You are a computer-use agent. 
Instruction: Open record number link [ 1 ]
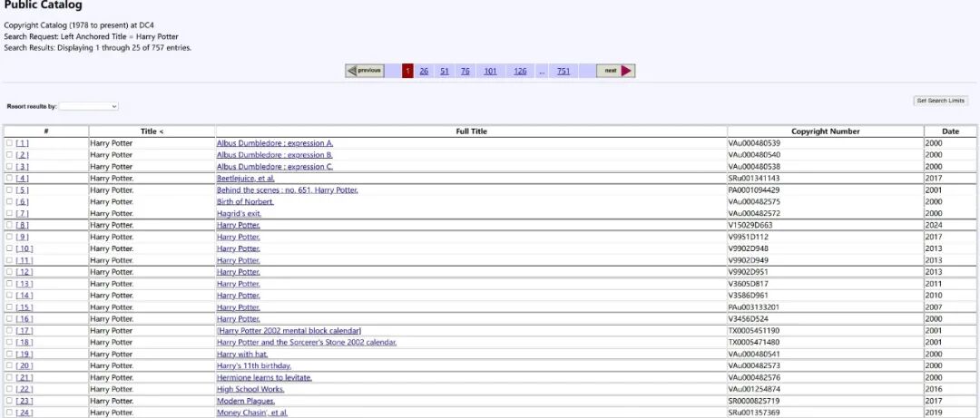tap(22, 143)
